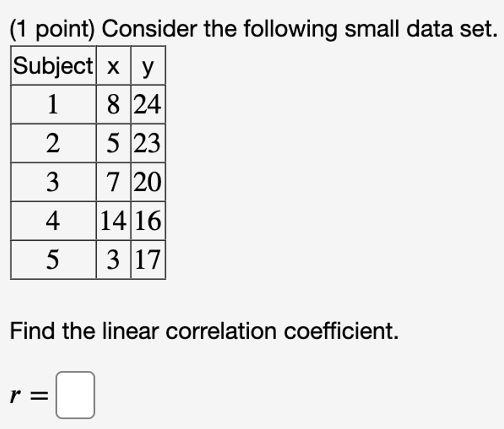The image size is (504, 429).
Task: Select Subject 2 row cell
Action: coord(54,142)
